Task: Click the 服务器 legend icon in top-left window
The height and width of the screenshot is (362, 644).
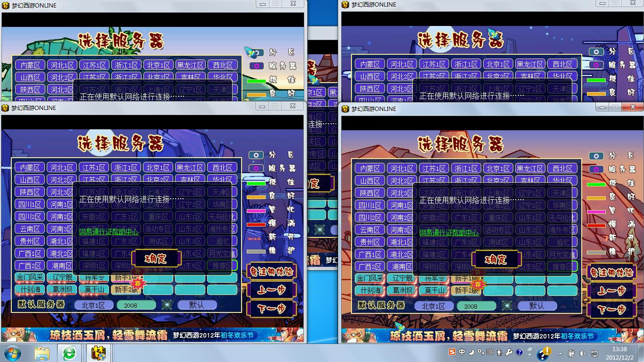Action: point(256,66)
